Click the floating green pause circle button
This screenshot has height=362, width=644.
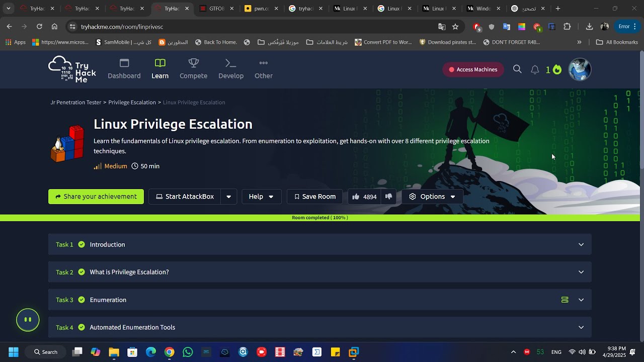28,320
